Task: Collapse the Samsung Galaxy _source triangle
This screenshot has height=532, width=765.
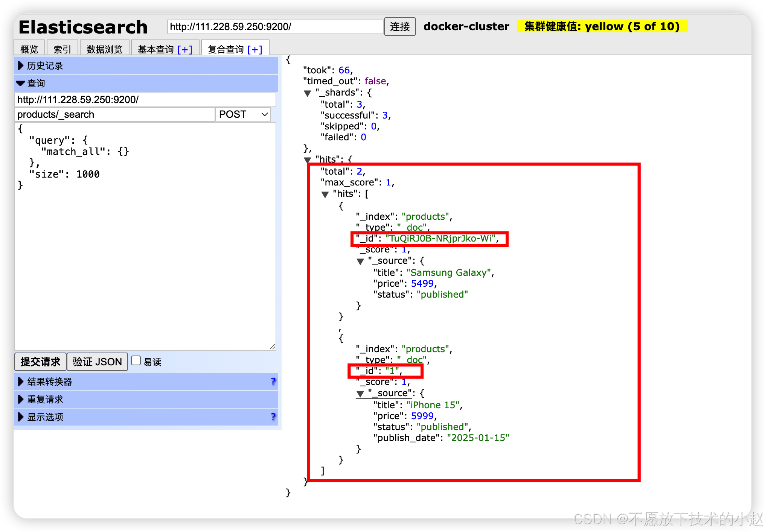Action: 360,261
